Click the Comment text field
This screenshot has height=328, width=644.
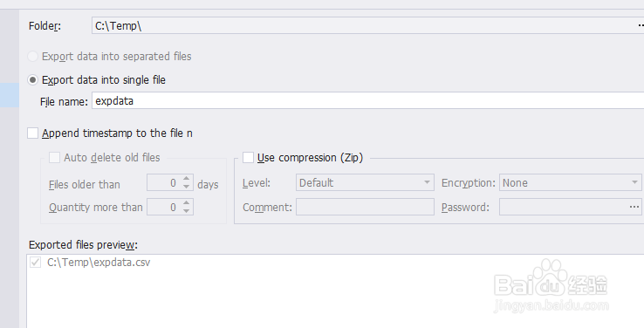[x=365, y=207]
